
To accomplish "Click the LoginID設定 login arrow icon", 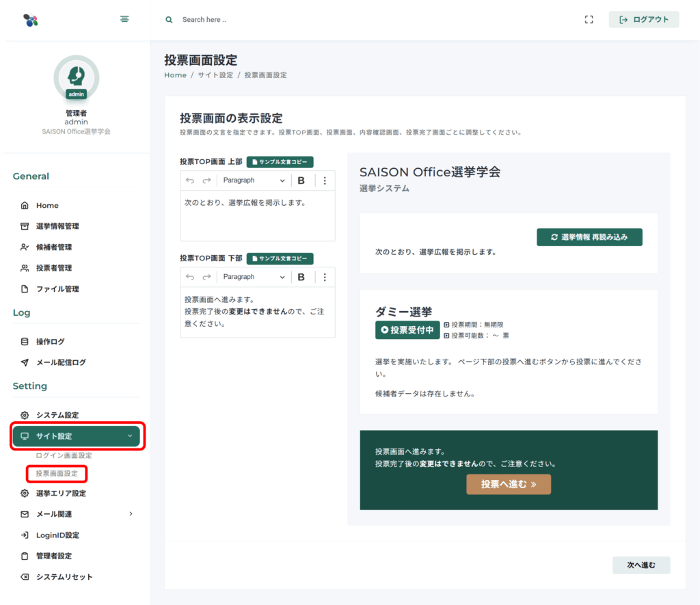I will pyautogui.click(x=25, y=535).
